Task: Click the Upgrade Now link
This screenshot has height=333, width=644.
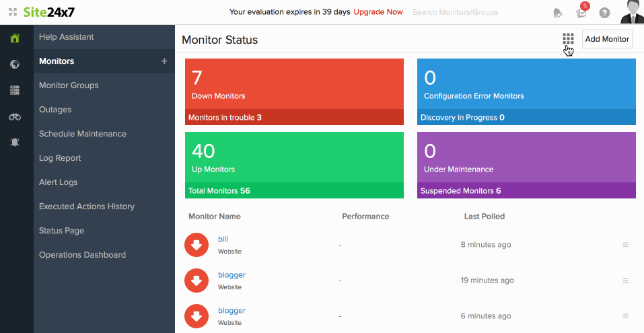Action: pyautogui.click(x=378, y=12)
